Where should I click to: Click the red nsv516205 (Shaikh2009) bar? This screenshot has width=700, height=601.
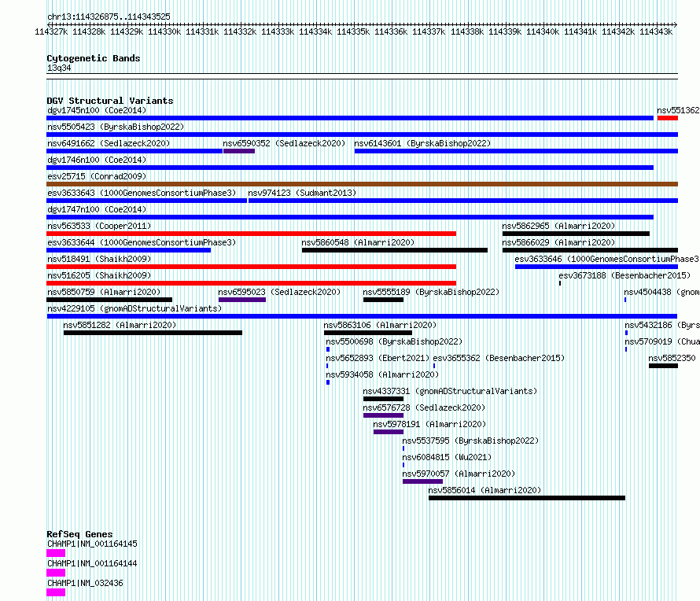click(x=252, y=283)
